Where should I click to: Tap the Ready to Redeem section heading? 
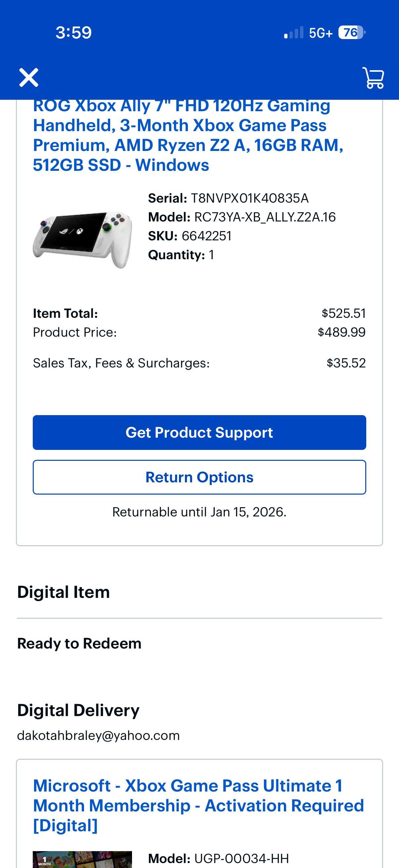79,643
